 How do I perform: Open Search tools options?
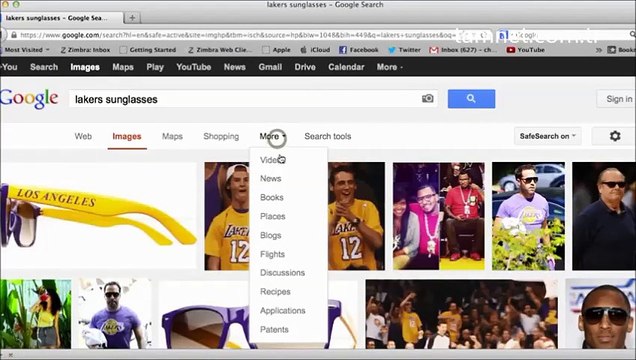pos(328,137)
